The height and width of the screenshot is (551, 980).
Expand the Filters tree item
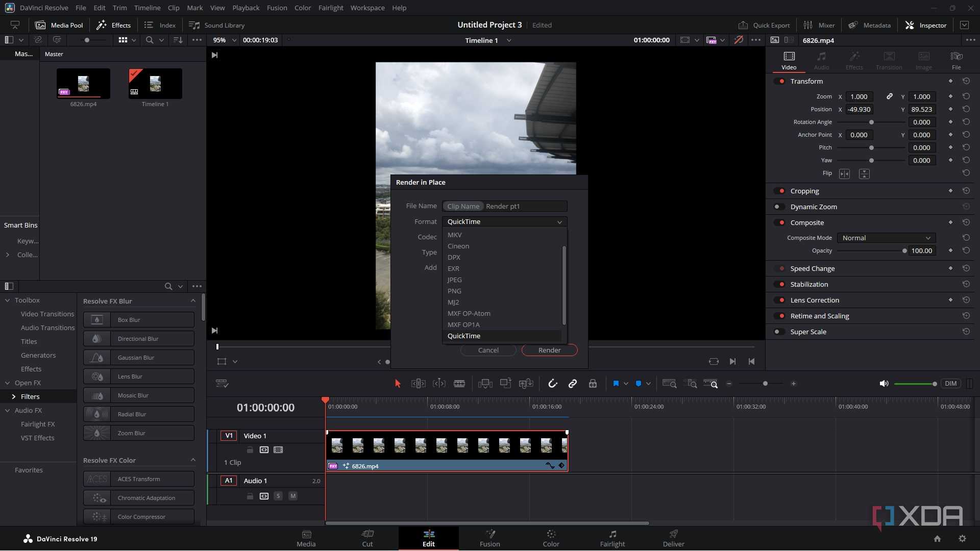pos(14,396)
